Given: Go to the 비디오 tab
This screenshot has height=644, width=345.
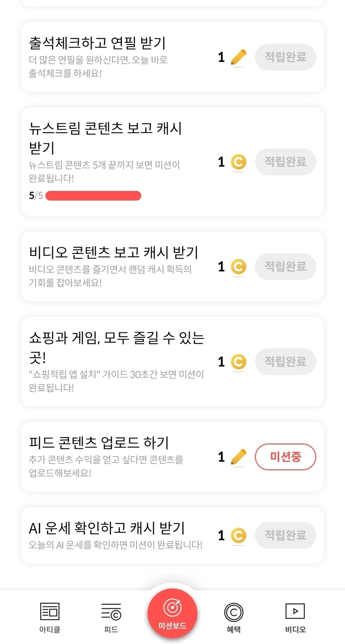Looking at the screenshot, I should (x=295, y=618).
